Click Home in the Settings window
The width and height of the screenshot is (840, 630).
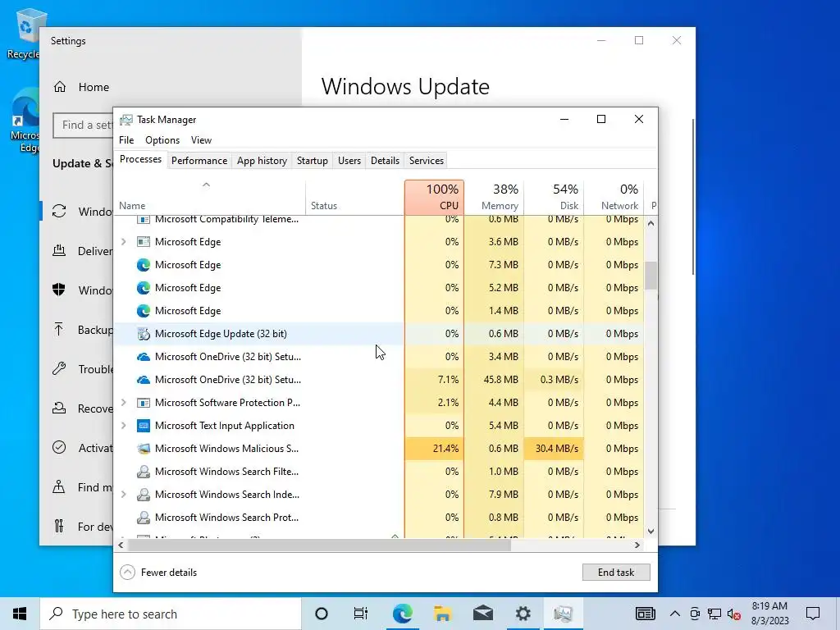click(x=94, y=87)
